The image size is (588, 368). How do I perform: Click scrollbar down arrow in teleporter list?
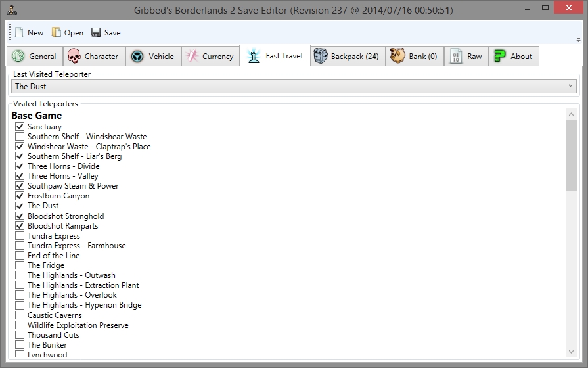tap(571, 352)
